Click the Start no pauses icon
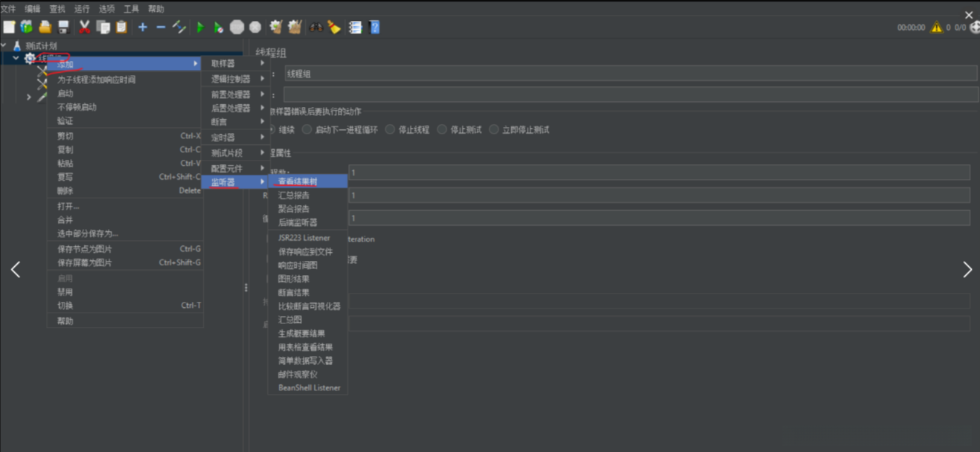 219,27
